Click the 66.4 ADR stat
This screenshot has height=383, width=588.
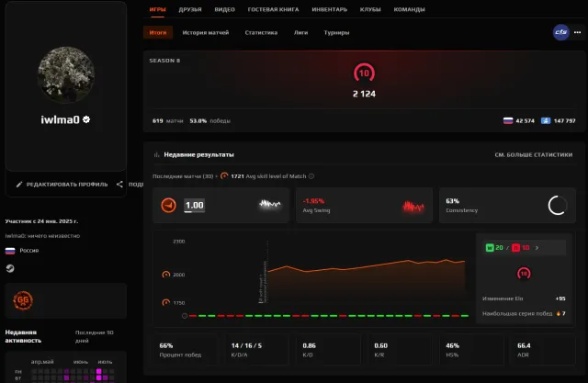[x=543, y=350]
